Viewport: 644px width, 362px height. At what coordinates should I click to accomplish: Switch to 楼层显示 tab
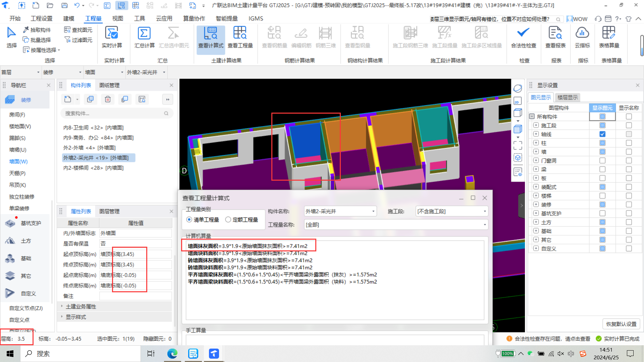coord(568,98)
